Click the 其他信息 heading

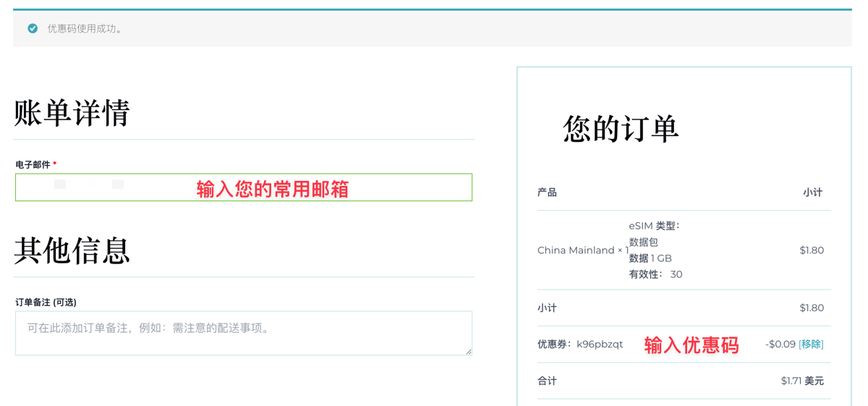coord(72,251)
